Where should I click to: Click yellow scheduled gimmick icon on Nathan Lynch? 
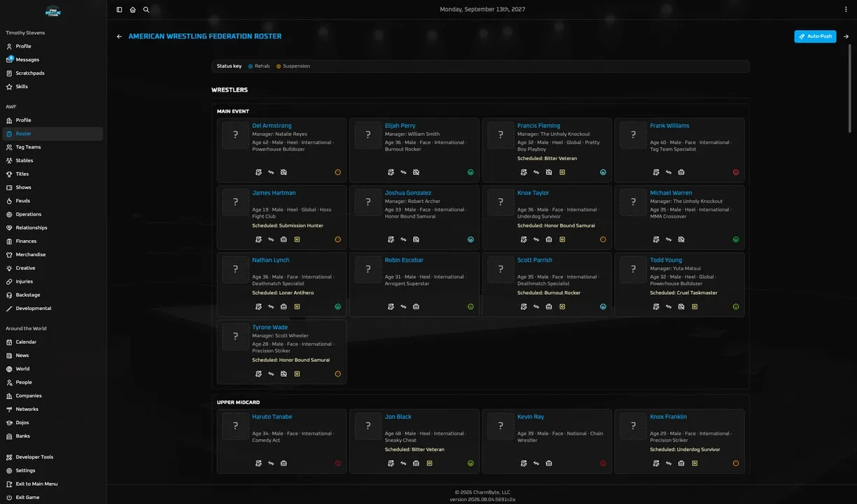tap(297, 307)
